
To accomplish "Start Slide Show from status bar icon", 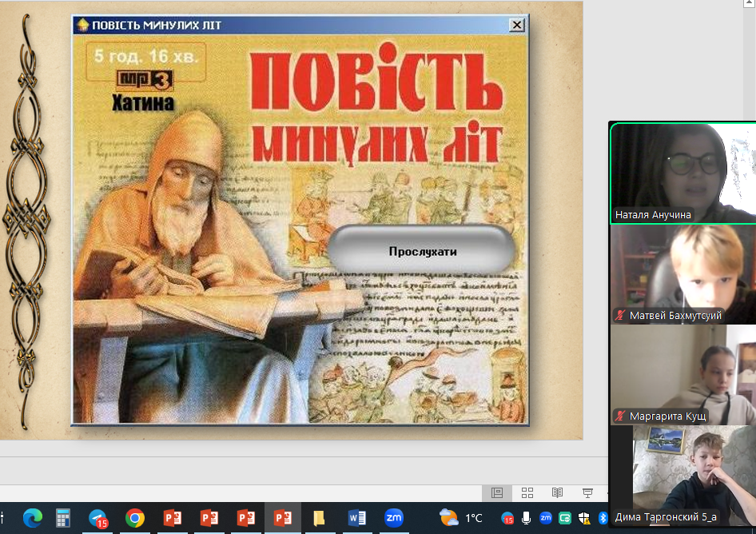I will 587,492.
